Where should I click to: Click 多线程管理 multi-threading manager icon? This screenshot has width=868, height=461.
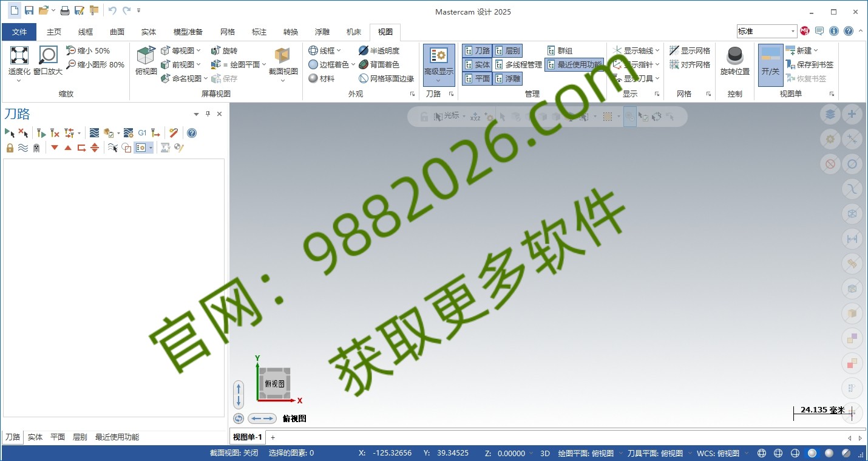point(499,64)
